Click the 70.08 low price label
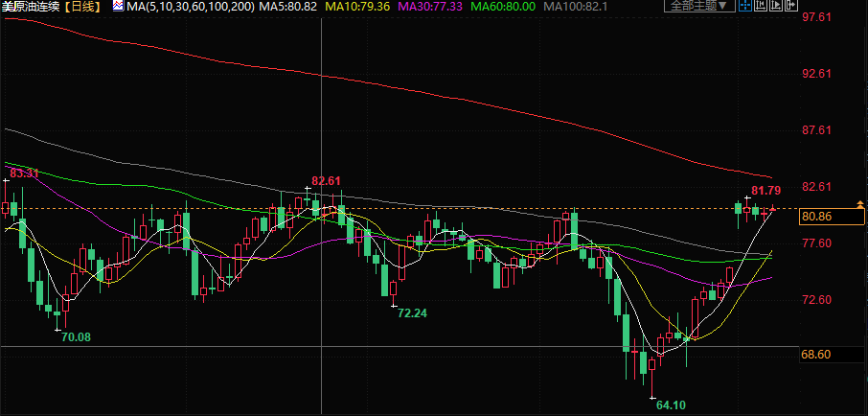Screen dimensions: 868x416 pyautogui.click(x=77, y=336)
